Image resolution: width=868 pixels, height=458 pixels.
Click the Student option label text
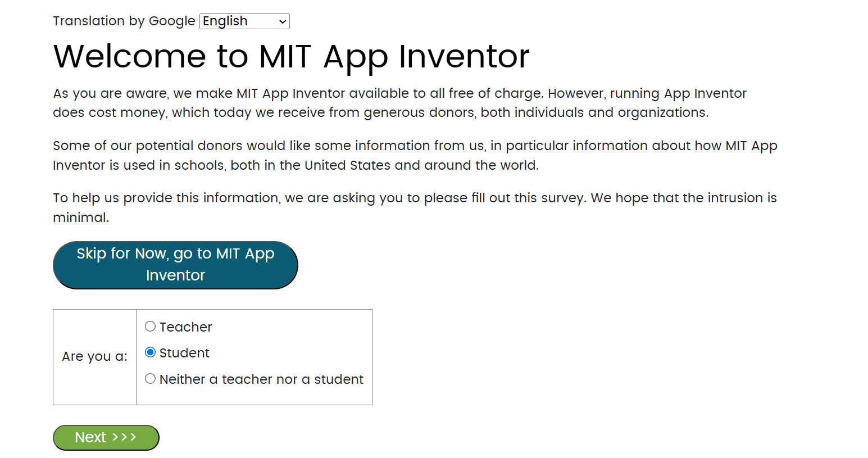(184, 353)
